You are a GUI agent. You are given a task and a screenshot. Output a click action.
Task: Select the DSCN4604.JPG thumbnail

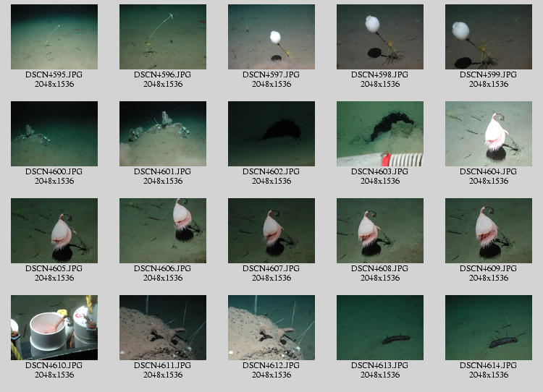[489, 134]
